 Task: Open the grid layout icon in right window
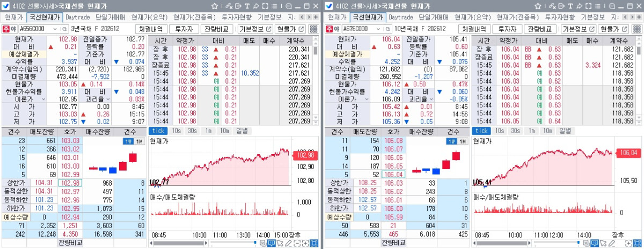636,29
